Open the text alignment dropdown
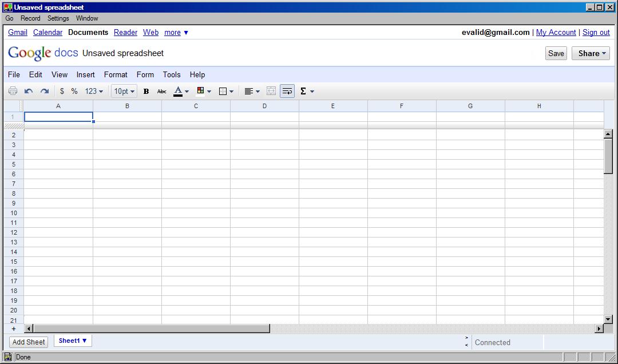This screenshot has width=618, height=364. (252, 91)
